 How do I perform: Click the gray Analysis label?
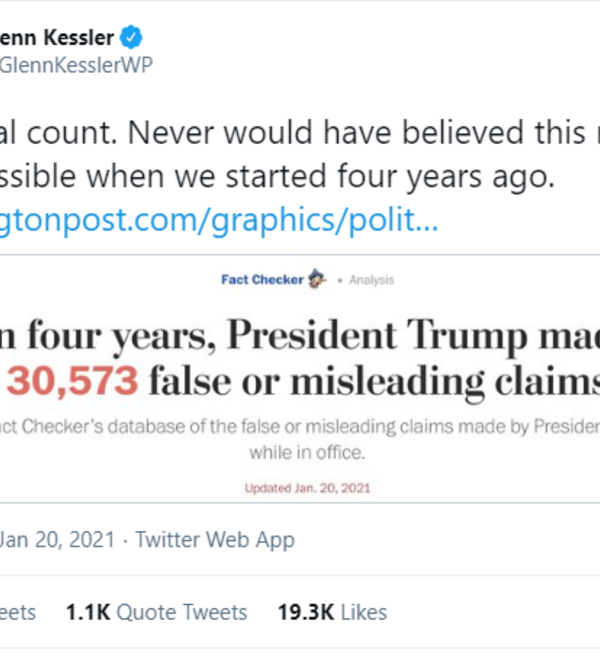pyautogui.click(x=371, y=281)
